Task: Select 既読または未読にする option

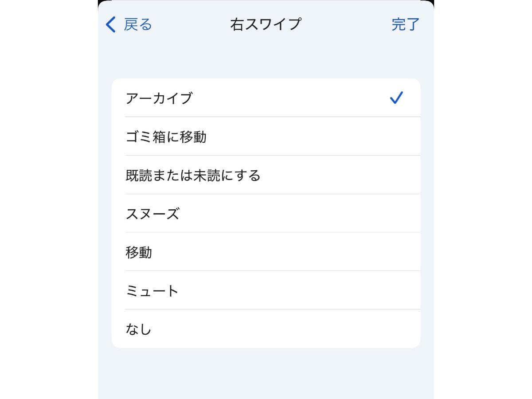Action: pyautogui.click(x=266, y=175)
